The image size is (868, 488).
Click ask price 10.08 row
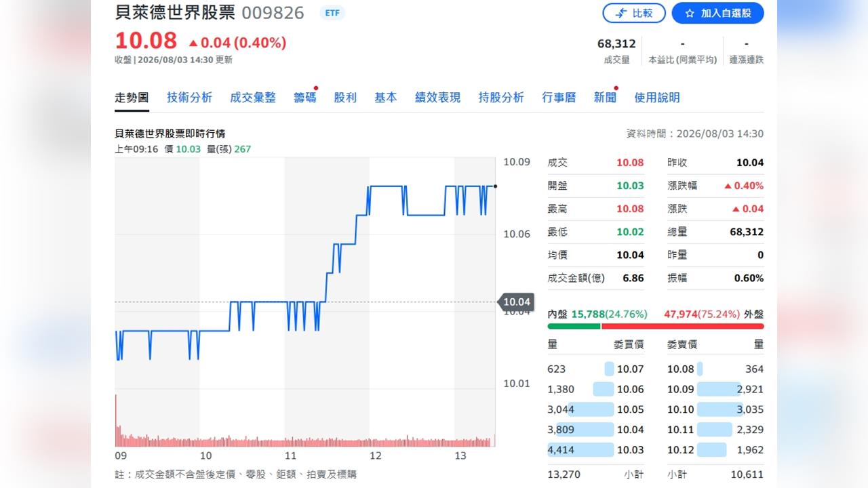click(715, 369)
